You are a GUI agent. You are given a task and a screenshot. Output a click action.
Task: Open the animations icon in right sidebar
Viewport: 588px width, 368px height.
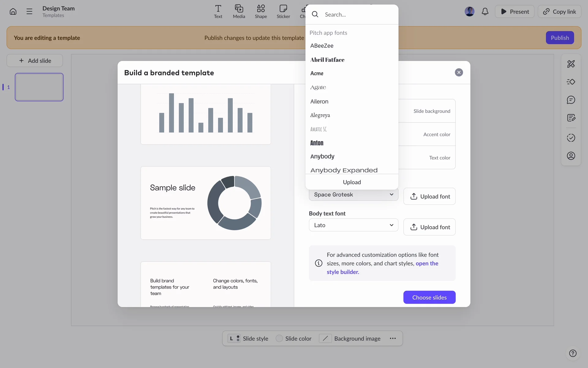click(x=571, y=82)
